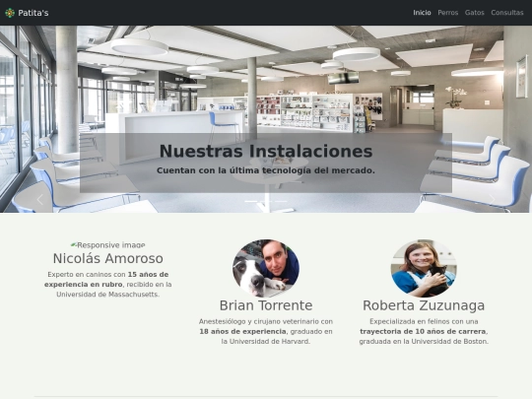Select the second carousel indicator
Viewport: 532px width, 399px height.
[x=266, y=201]
